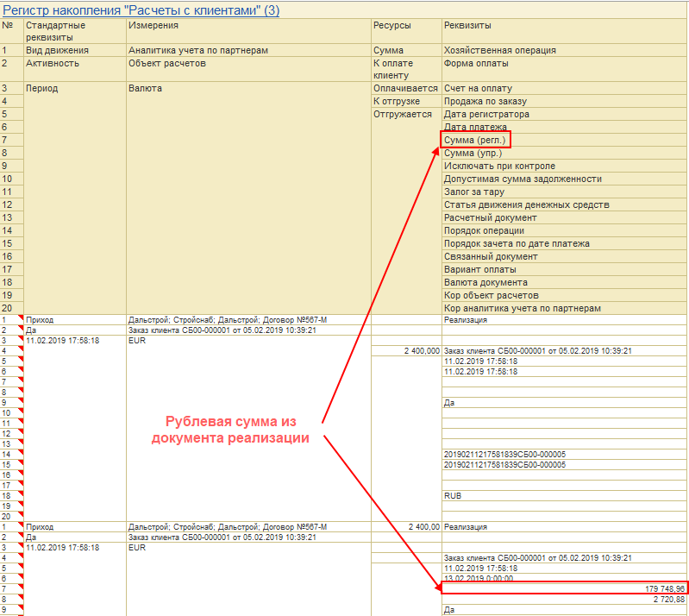Click the 'Реквизиты' column header
Viewport: 689px width, 616px height.
click(x=564, y=31)
